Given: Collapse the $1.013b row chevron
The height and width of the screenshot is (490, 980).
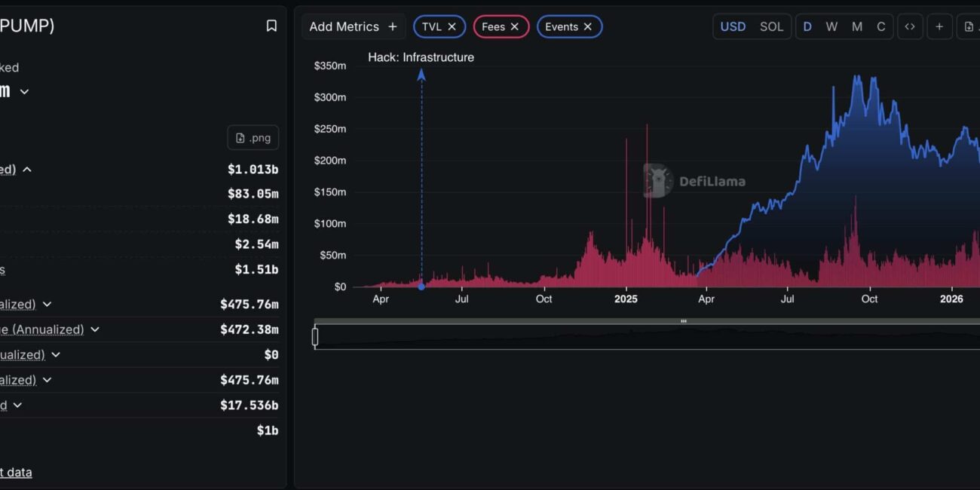Looking at the screenshot, I should (27, 170).
